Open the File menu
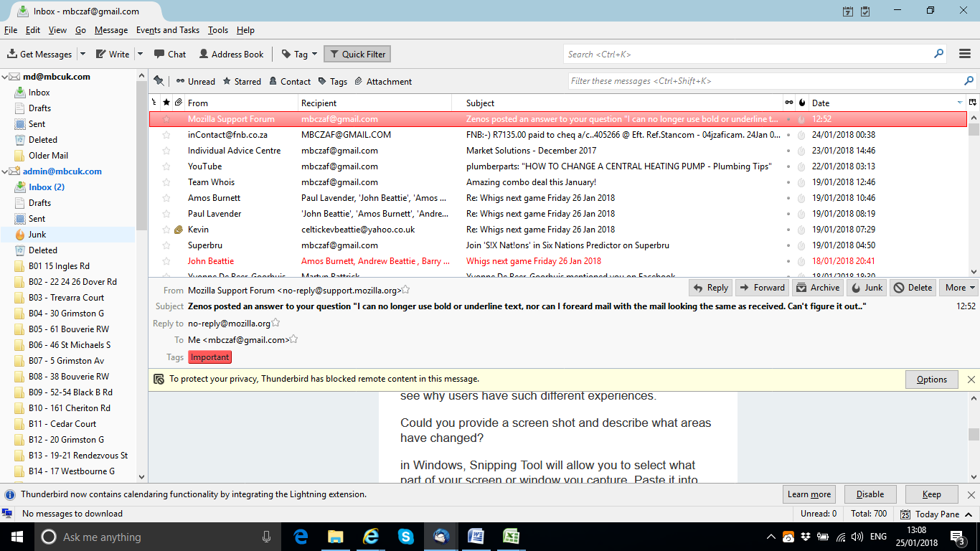Image resolution: width=980 pixels, height=551 pixels. pyautogui.click(x=11, y=30)
